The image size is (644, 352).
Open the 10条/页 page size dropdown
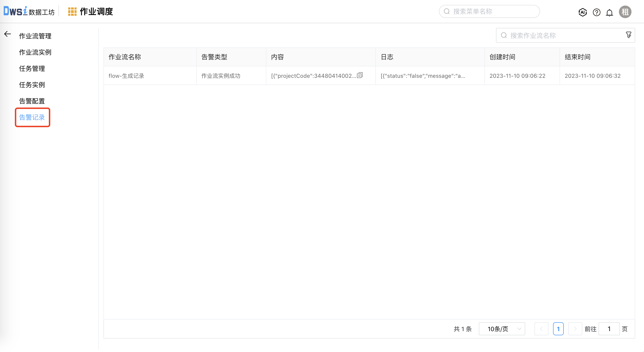502,329
